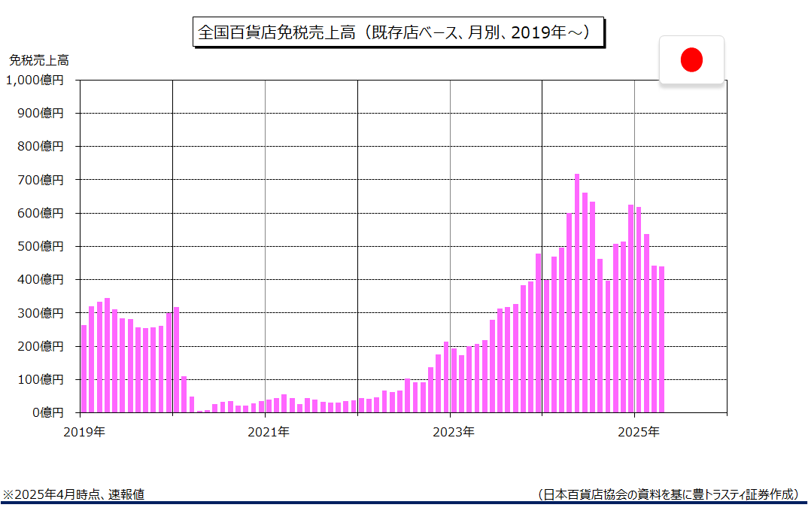This screenshot has width=808, height=532.
Task: Click the 300億円 axis label
Action: [40, 313]
